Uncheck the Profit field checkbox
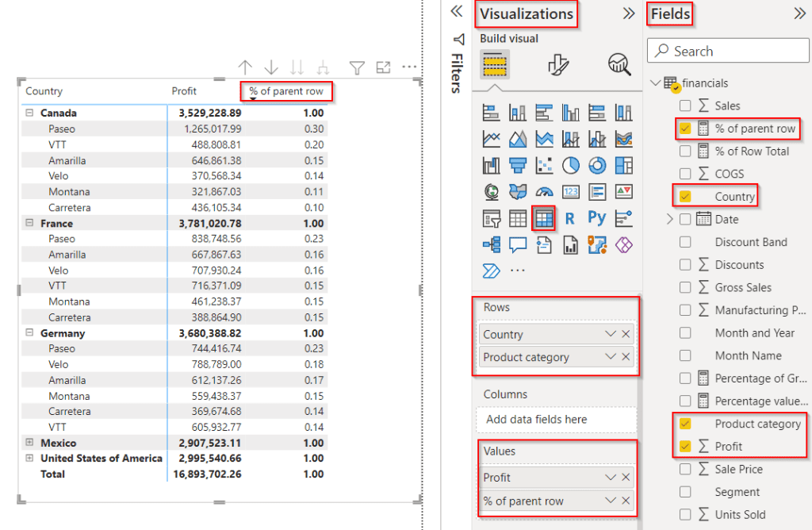The image size is (812, 530). (685, 446)
